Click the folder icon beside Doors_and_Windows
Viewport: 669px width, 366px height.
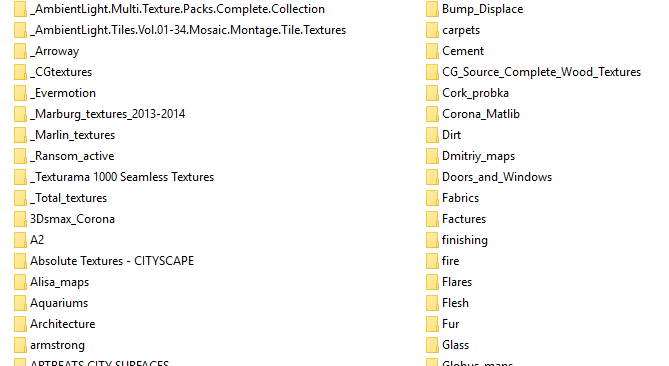(432, 177)
